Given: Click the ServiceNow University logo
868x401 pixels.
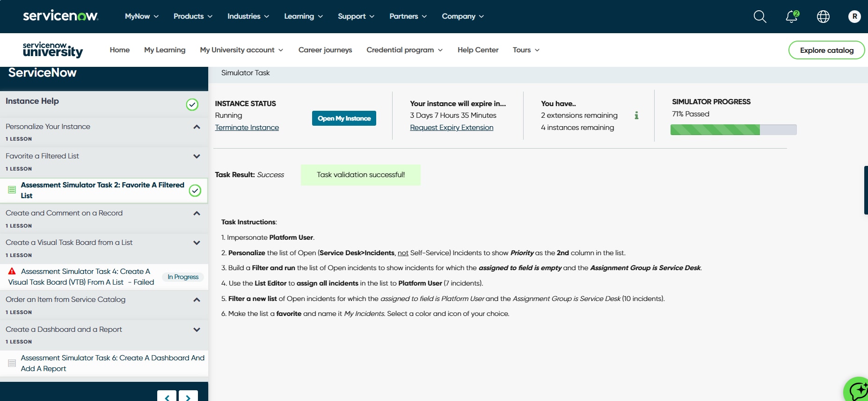Looking at the screenshot, I should point(53,50).
